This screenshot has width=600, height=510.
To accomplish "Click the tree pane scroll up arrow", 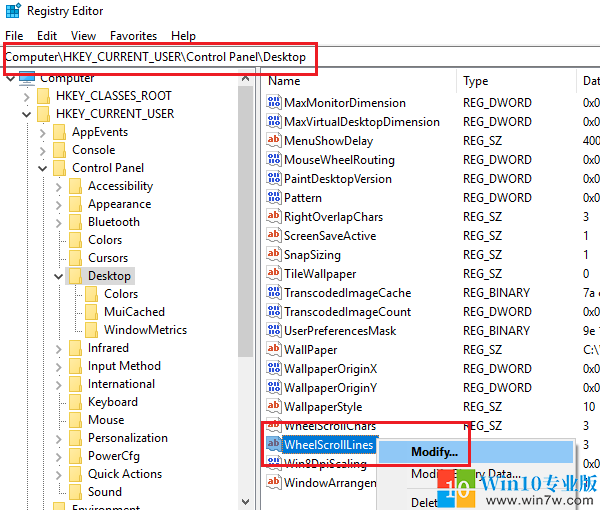I will click(x=245, y=78).
